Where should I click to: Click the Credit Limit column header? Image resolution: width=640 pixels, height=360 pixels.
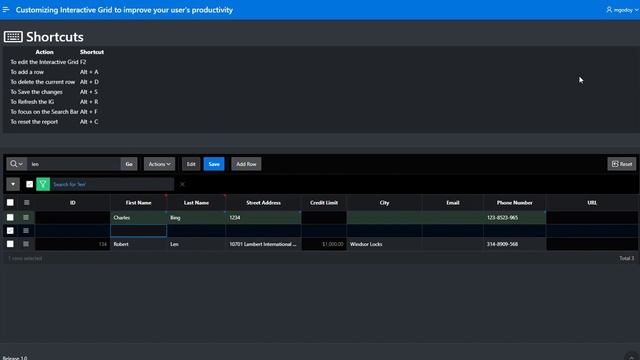324,202
